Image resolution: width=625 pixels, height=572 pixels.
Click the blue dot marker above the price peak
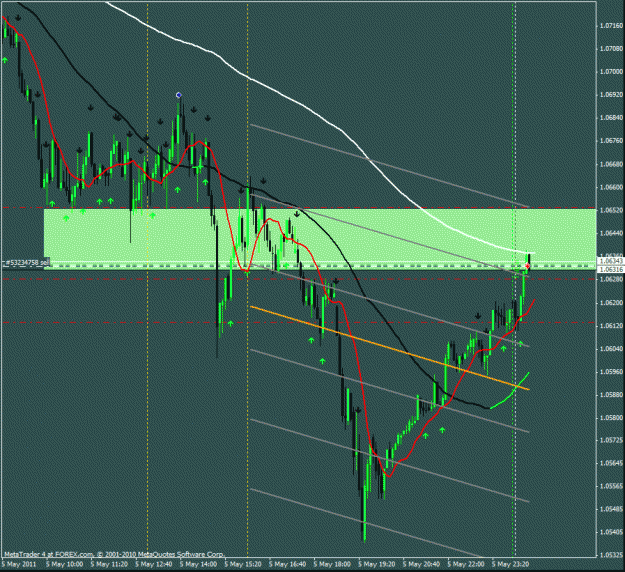pos(179,95)
